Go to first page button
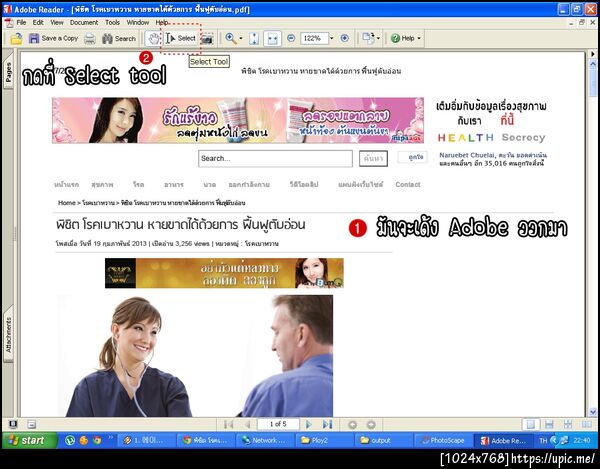The width and height of the screenshot is (600, 469). pyautogui.click(x=229, y=424)
